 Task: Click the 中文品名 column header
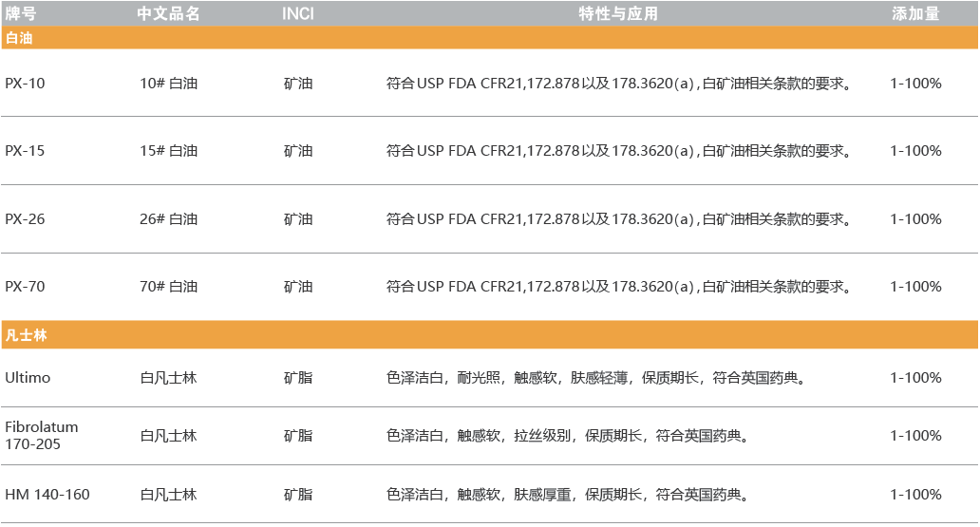tap(168, 13)
